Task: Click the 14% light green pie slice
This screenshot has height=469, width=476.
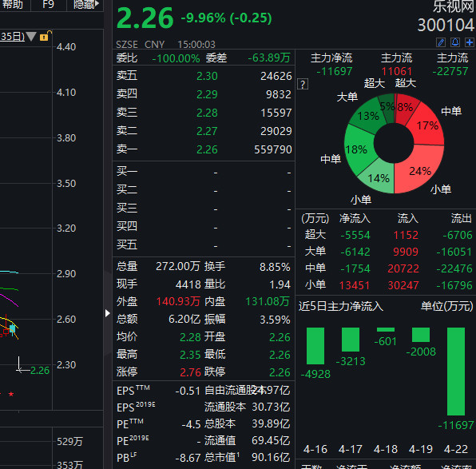Action: pyautogui.click(x=379, y=178)
